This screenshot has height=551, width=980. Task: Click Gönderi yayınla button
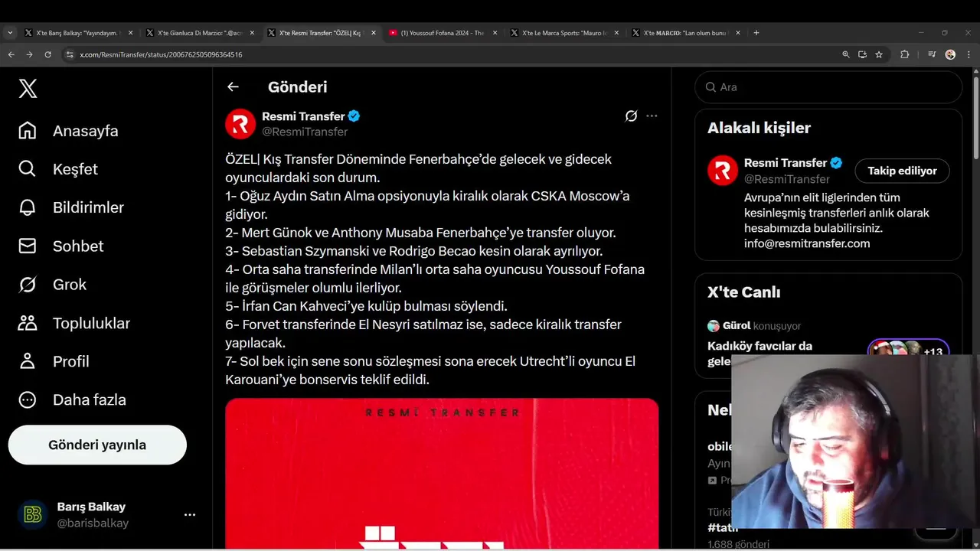(x=97, y=445)
